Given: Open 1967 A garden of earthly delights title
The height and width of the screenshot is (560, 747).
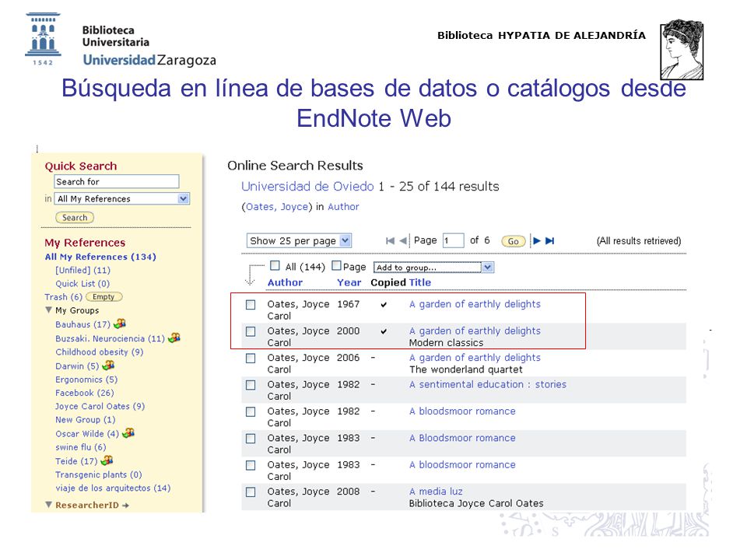Looking at the screenshot, I should click(475, 304).
